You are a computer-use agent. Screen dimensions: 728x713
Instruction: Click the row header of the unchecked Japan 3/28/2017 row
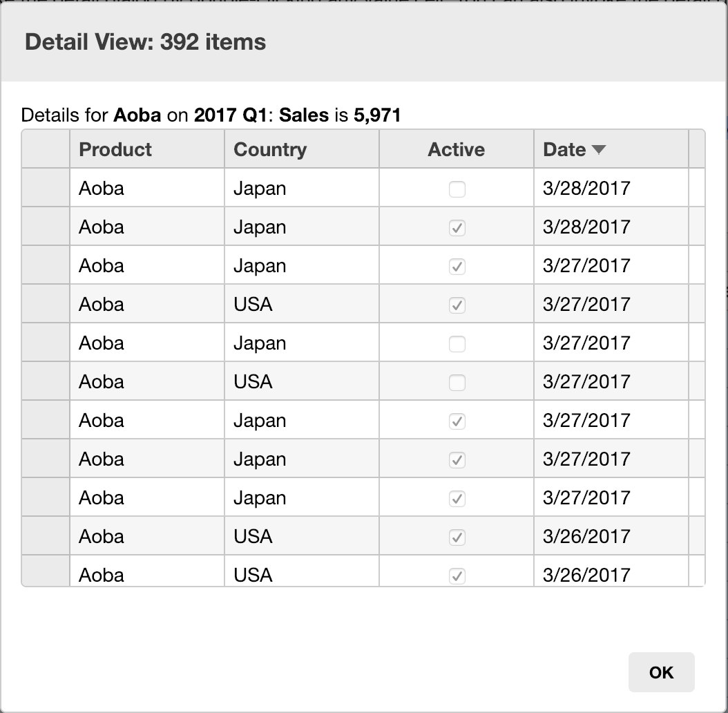(46, 188)
